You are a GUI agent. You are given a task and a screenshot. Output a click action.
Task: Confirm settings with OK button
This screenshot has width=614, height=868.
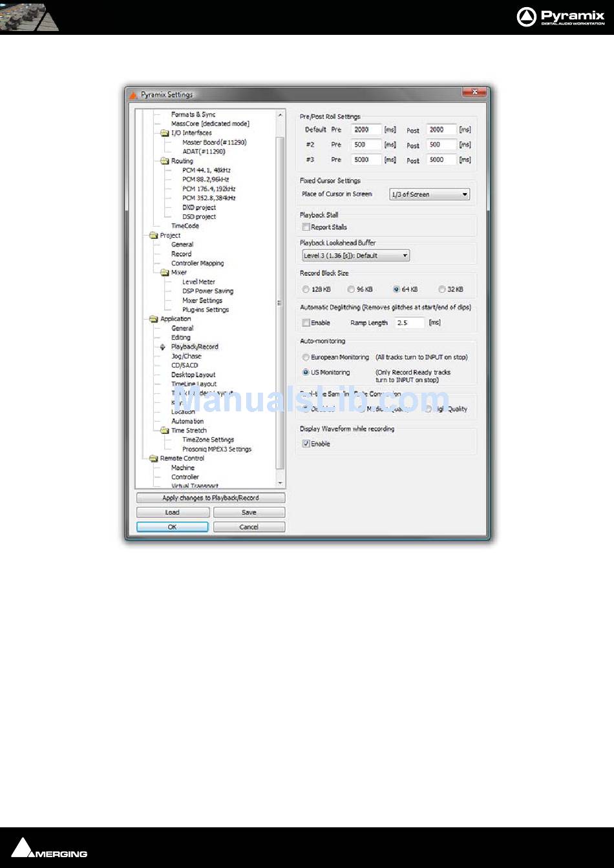coord(173,527)
